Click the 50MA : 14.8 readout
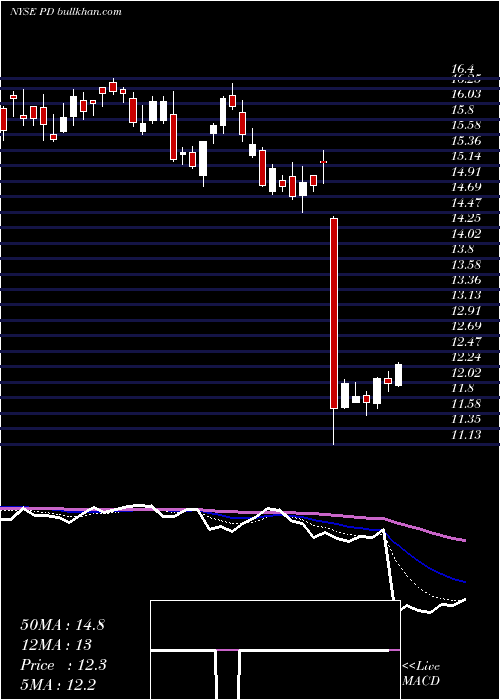Screen dimensions: 500x700 point(62,625)
